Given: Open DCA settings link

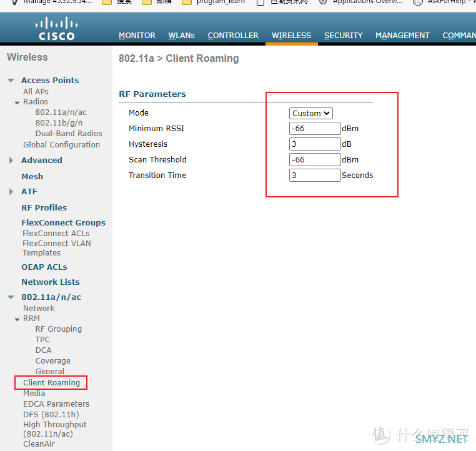Looking at the screenshot, I should click(43, 350).
